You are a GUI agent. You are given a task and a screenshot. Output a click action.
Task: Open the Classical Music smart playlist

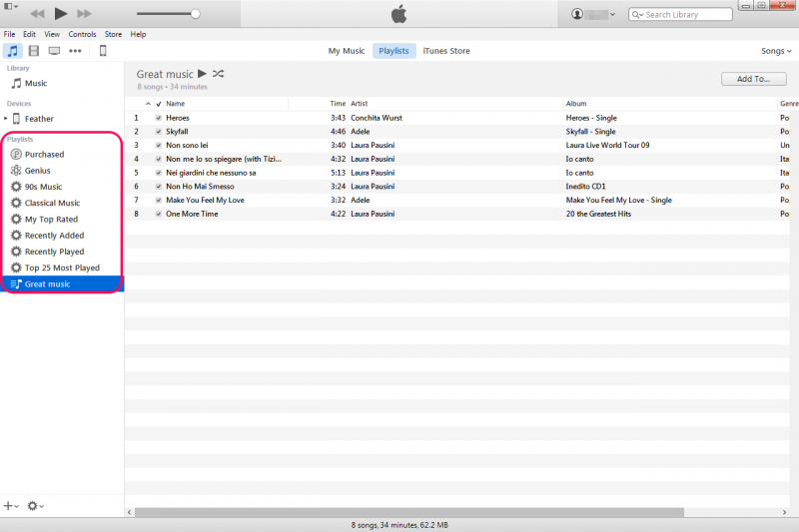62,204
